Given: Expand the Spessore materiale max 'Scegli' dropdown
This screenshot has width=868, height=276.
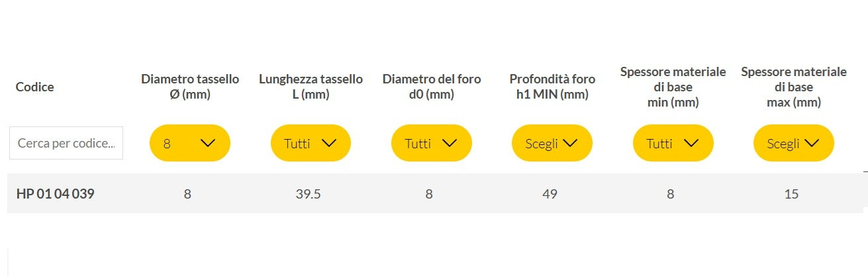Looking at the screenshot, I should tap(793, 143).
